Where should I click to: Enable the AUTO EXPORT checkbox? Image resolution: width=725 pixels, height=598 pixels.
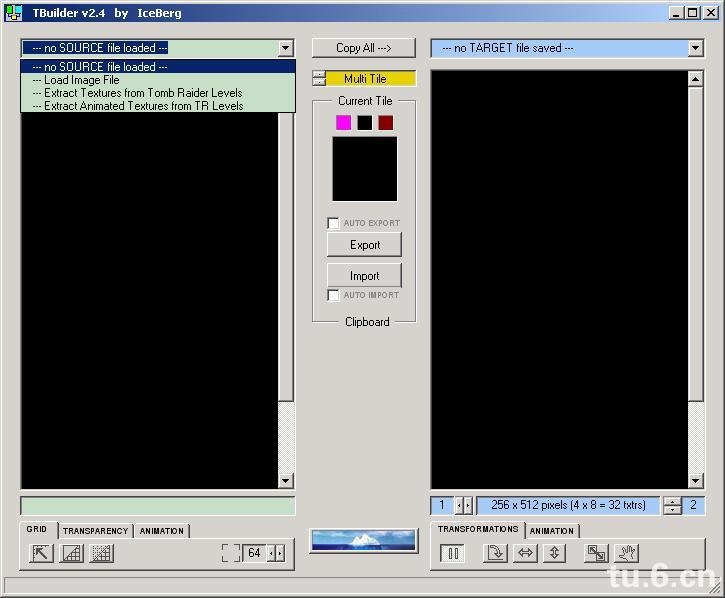(x=334, y=223)
